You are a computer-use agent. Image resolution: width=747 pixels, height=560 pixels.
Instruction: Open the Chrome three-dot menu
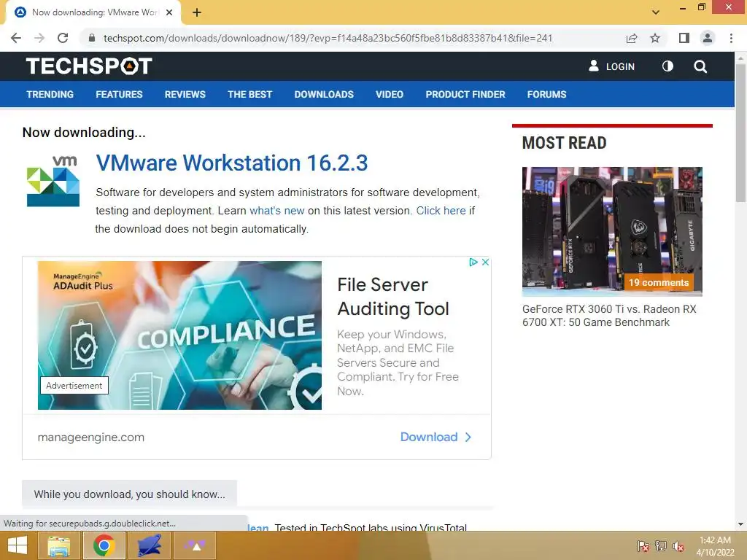point(731,38)
